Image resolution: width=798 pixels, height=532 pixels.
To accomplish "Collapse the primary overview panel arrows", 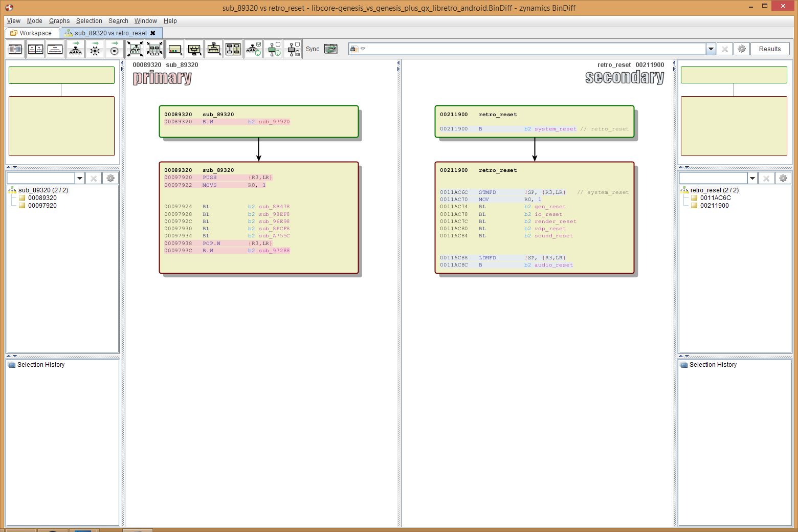I will coord(11,167).
